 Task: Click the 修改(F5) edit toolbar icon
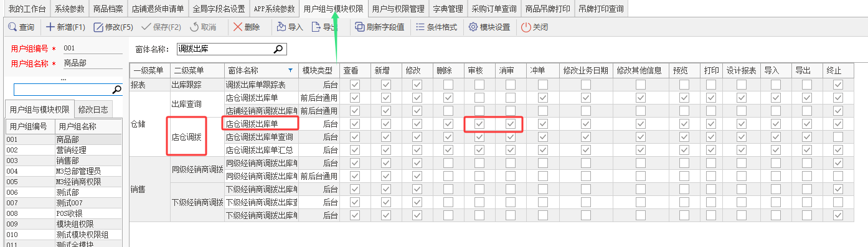[x=98, y=27]
